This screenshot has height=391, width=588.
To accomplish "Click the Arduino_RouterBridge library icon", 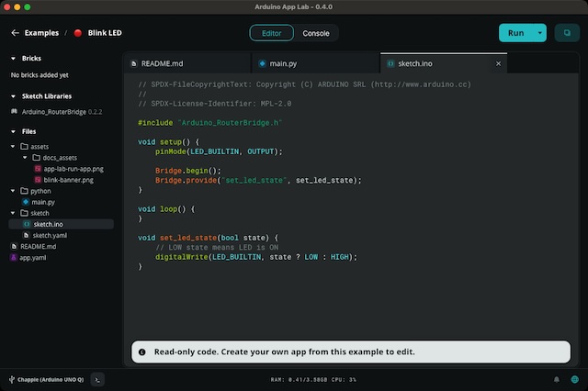I will click(15, 112).
